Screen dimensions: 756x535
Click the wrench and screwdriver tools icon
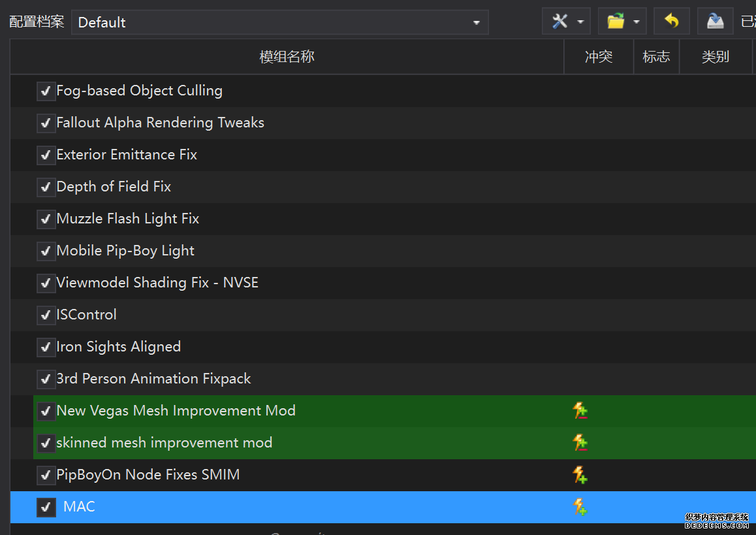coord(560,22)
